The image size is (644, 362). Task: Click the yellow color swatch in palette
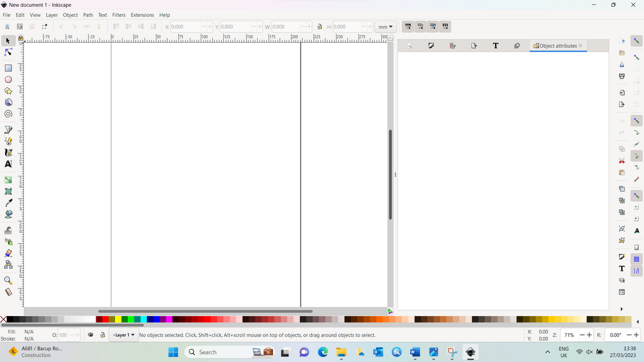click(x=118, y=320)
